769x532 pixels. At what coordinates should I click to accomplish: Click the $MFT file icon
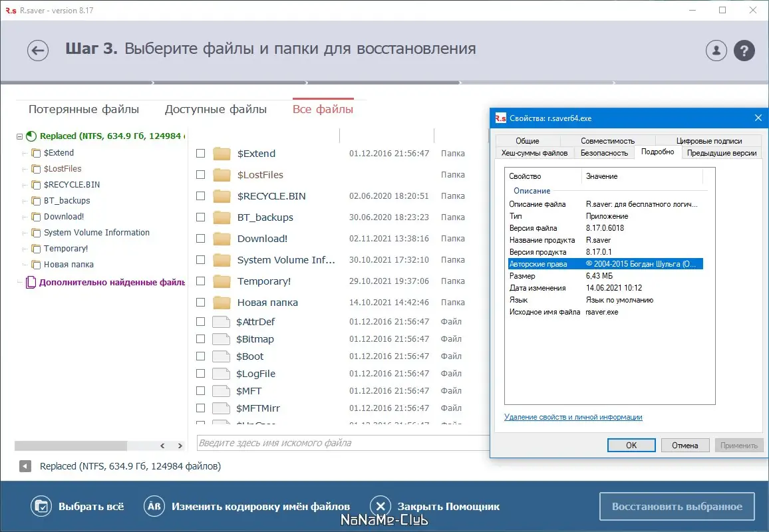pyautogui.click(x=221, y=391)
